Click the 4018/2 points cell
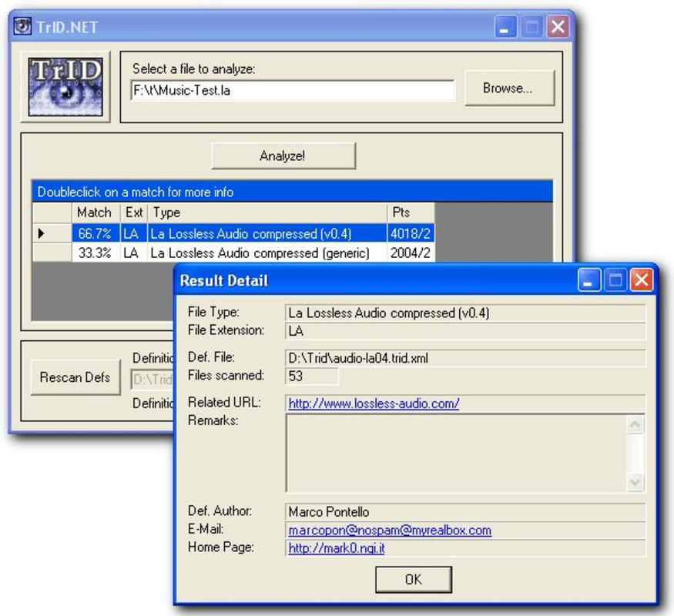674x616 pixels. click(411, 233)
